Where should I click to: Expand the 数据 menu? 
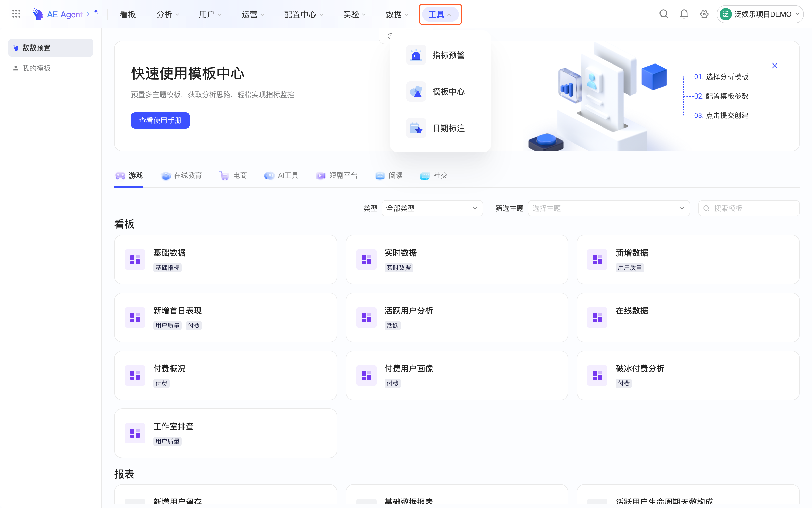[397, 14]
